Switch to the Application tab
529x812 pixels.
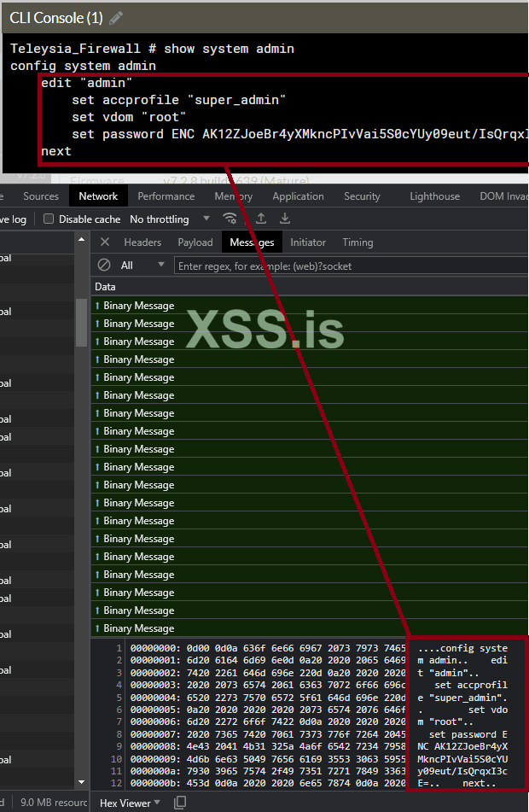pos(298,196)
